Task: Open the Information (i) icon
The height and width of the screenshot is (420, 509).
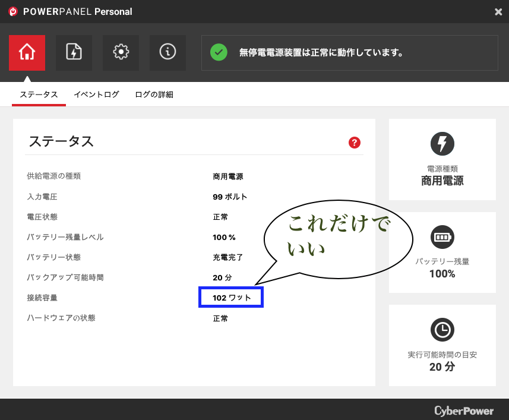Action: [x=167, y=52]
